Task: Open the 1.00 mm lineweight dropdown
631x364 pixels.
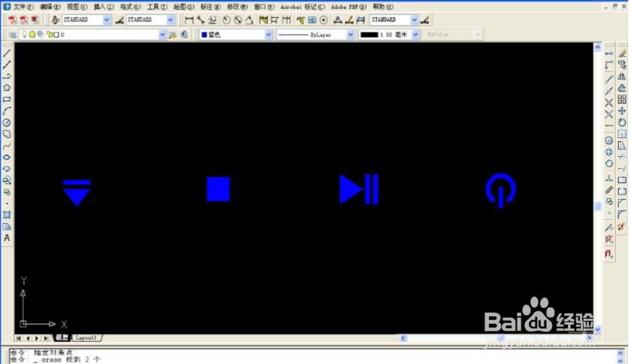Action: click(x=415, y=35)
